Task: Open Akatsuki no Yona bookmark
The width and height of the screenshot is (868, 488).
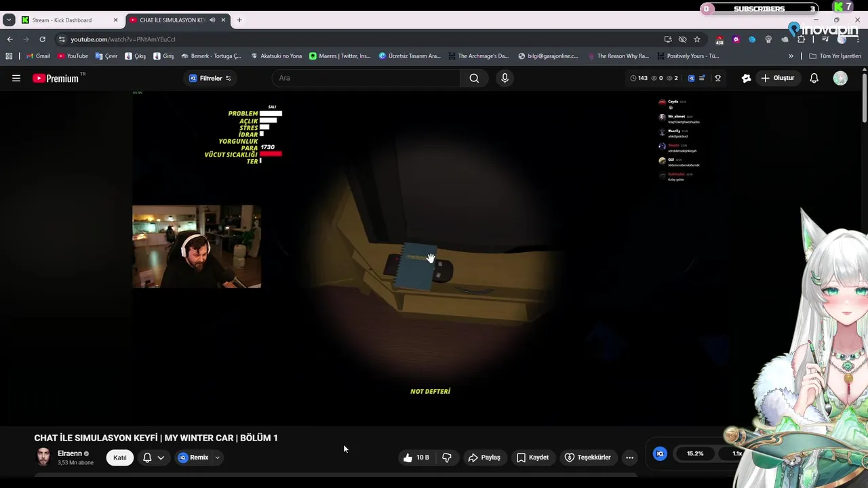Action: (276, 56)
